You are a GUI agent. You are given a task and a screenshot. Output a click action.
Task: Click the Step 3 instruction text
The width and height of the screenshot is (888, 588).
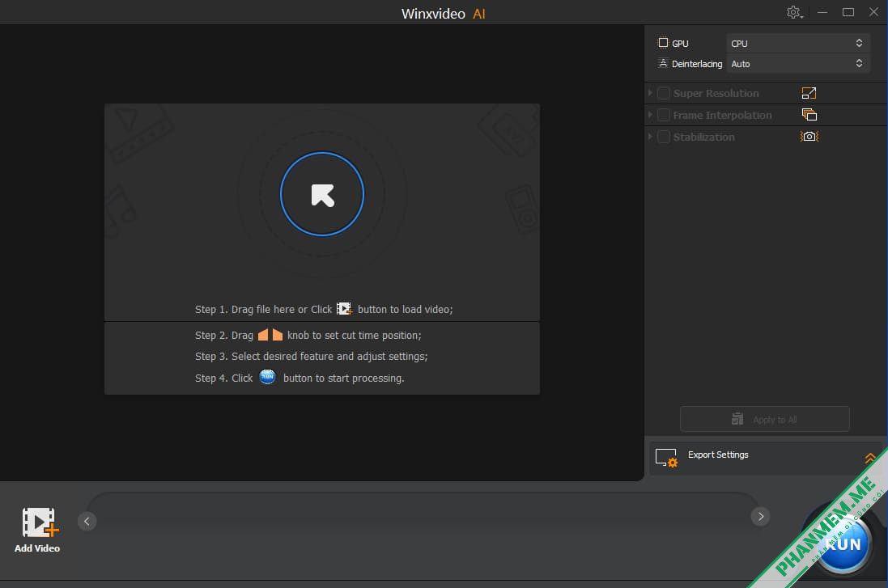click(312, 357)
